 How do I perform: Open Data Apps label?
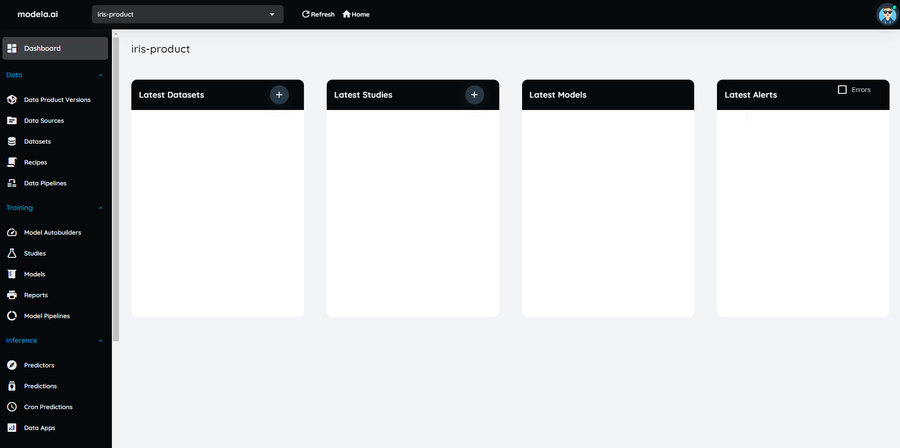40,428
